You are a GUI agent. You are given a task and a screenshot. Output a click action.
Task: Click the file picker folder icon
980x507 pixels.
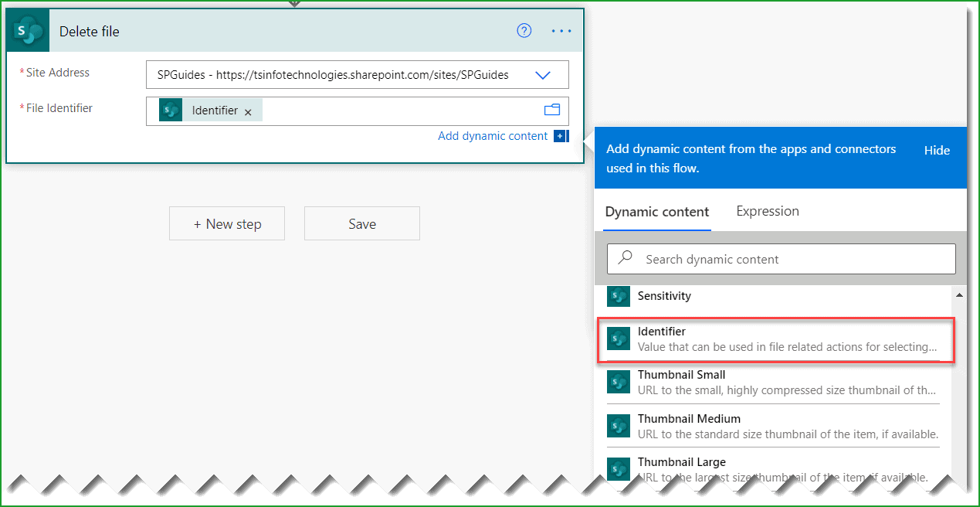tap(552, 110)
